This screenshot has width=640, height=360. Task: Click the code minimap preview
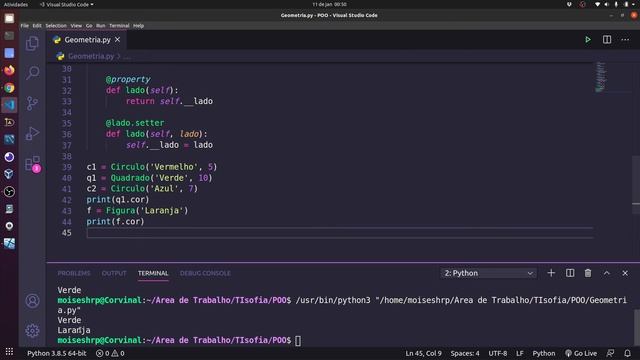[x=600, y=77]
